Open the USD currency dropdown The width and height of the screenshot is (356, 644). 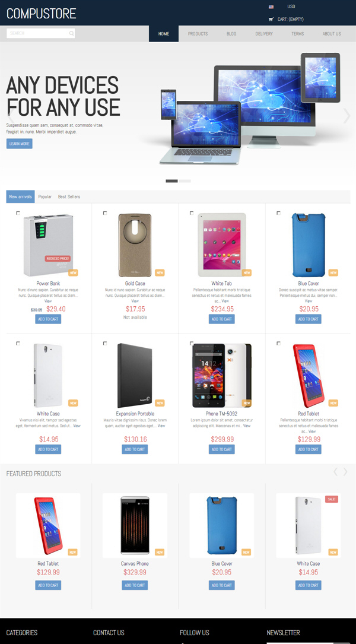coord(291,7)
